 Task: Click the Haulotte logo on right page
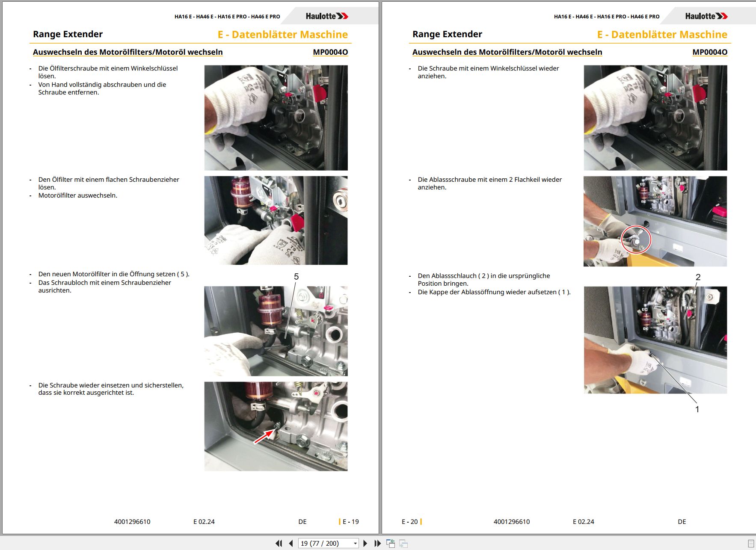tap(706, 16)
